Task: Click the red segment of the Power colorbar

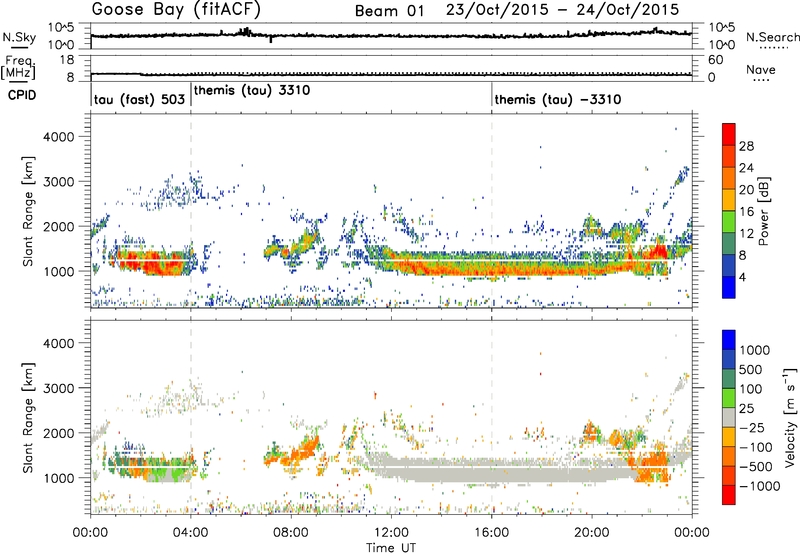Action: click(x=729, y=134)
